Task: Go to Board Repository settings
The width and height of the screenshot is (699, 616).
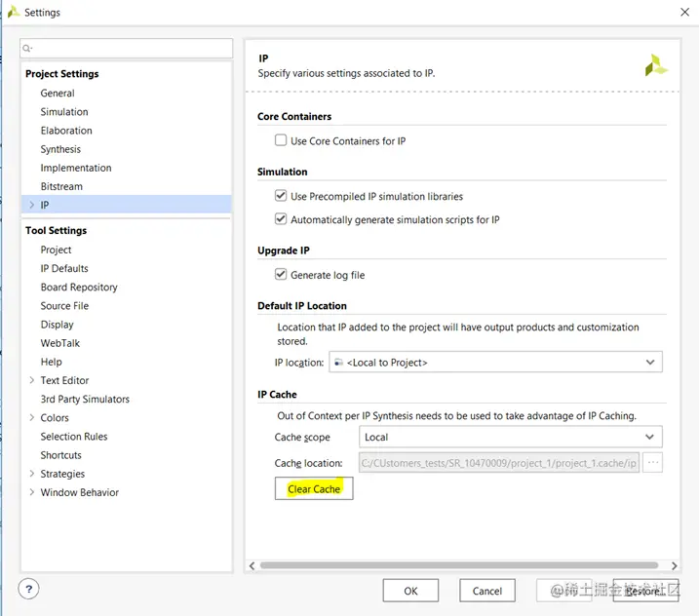Action: pos(79,288)
